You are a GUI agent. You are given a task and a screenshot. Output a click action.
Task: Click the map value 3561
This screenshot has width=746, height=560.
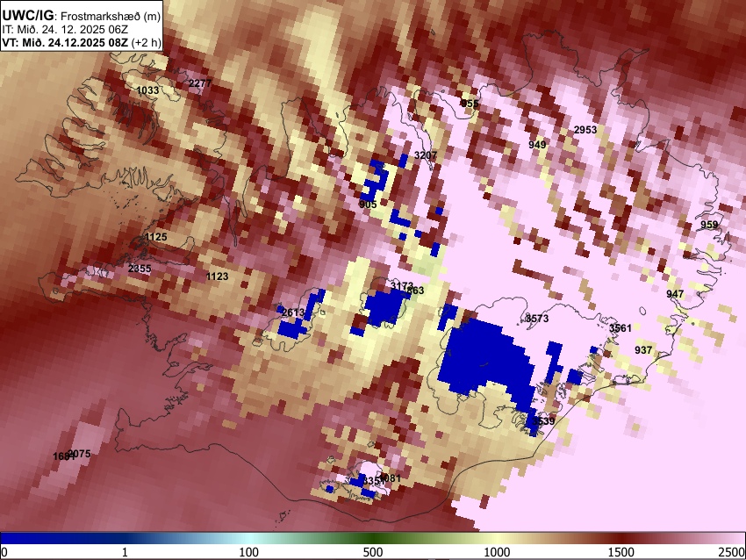[620, 327]
